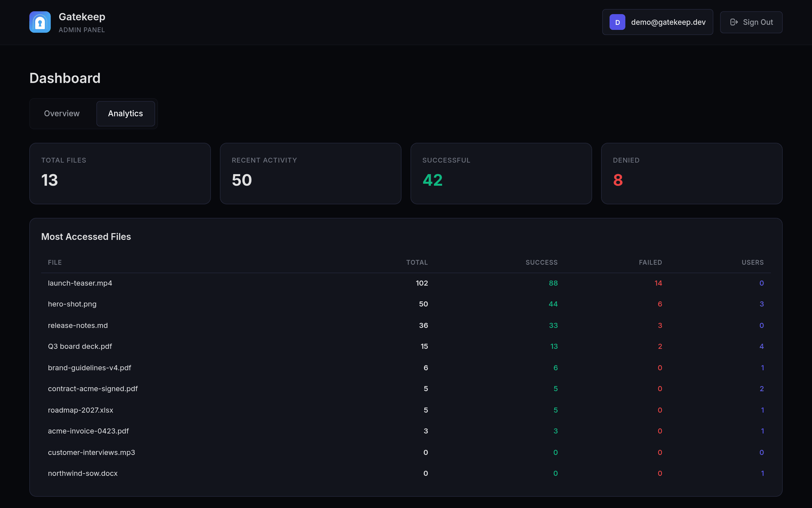
Task: Select the roadmap-2027.xlsx file name
Action: coord(81,410)
